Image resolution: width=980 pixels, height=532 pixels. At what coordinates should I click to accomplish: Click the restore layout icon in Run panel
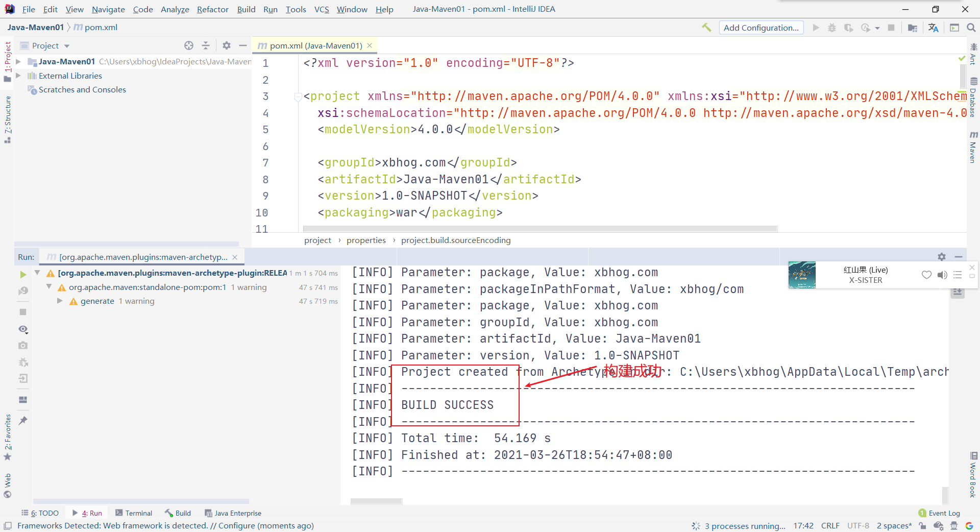click(x=23, y=400)
